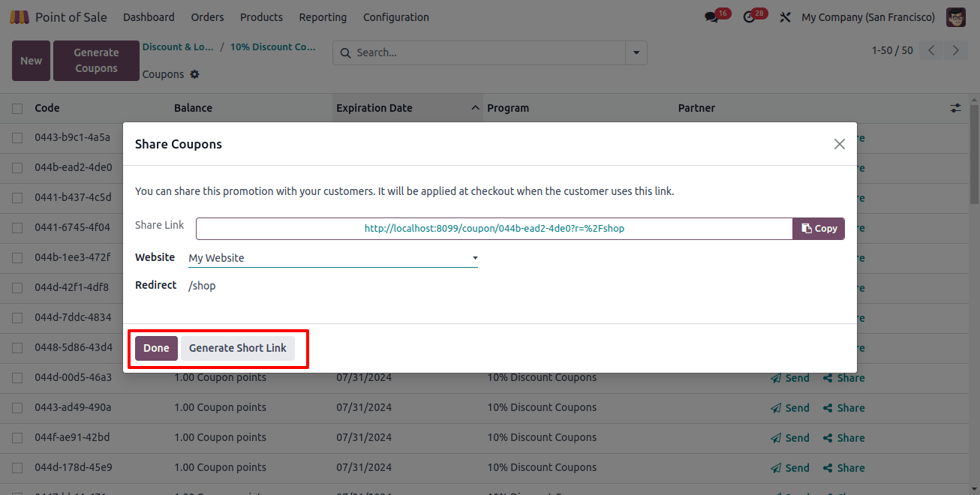Open the conversations icon with 16 badge
The height and width of the screenshot is (495, 980).
click(x=711, y=16)
